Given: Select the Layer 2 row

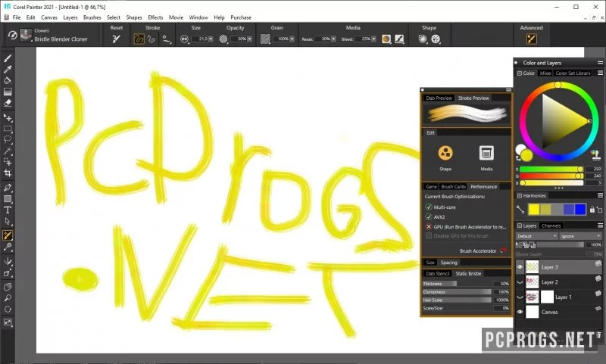Looking at the screenshot, I should (x=559, y=282).
